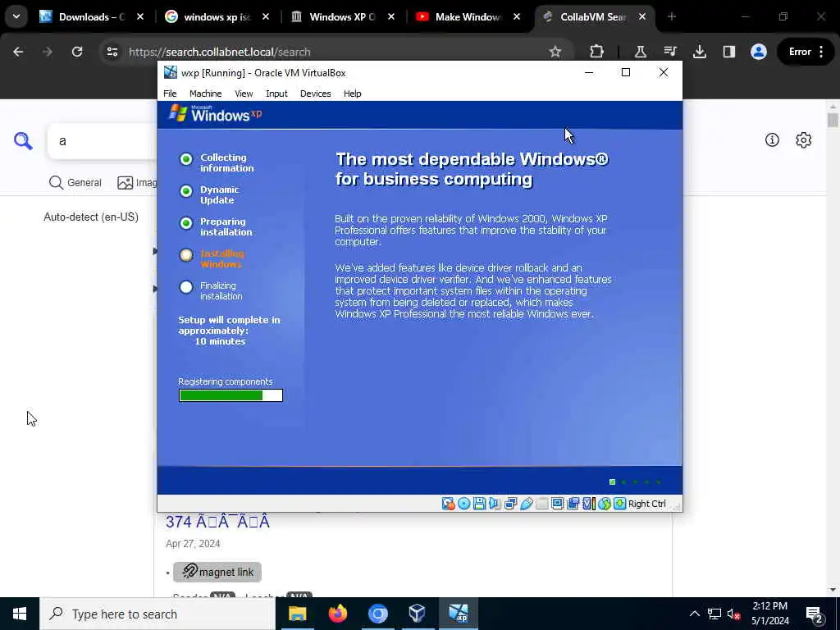840x630 pixels.
Task: Click the mouse integration globe status icon
Action: (x=605, y=504)
